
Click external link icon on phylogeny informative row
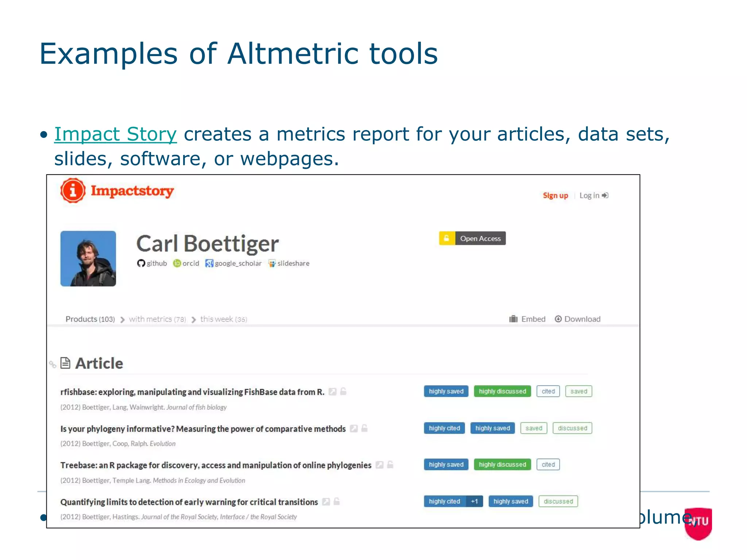point(353,428)
